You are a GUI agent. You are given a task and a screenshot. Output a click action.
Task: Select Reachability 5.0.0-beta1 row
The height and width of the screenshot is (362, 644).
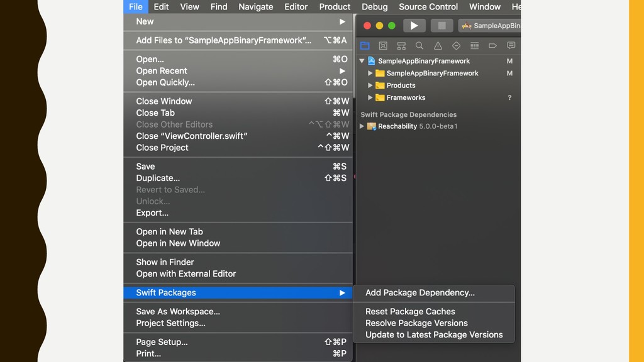[x=438, y=126]
